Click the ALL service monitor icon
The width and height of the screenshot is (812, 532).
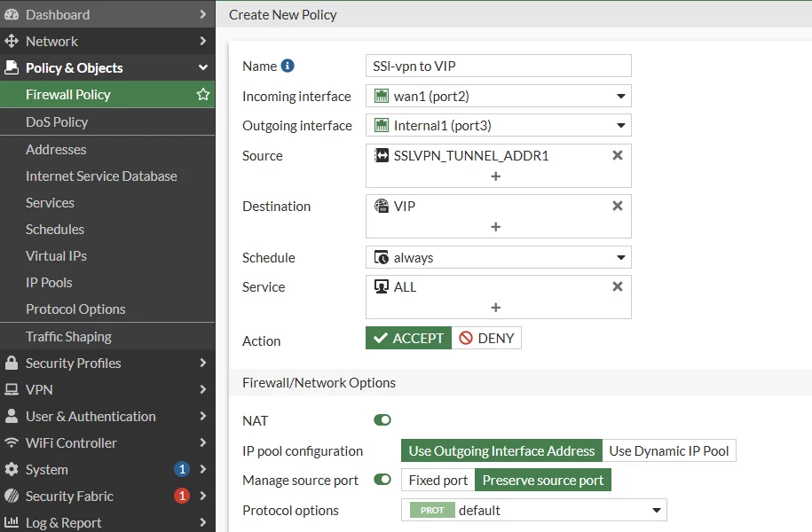point(382,286)
